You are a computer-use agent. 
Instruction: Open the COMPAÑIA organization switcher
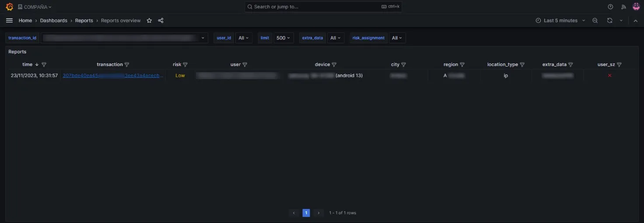tap(35, 7)
